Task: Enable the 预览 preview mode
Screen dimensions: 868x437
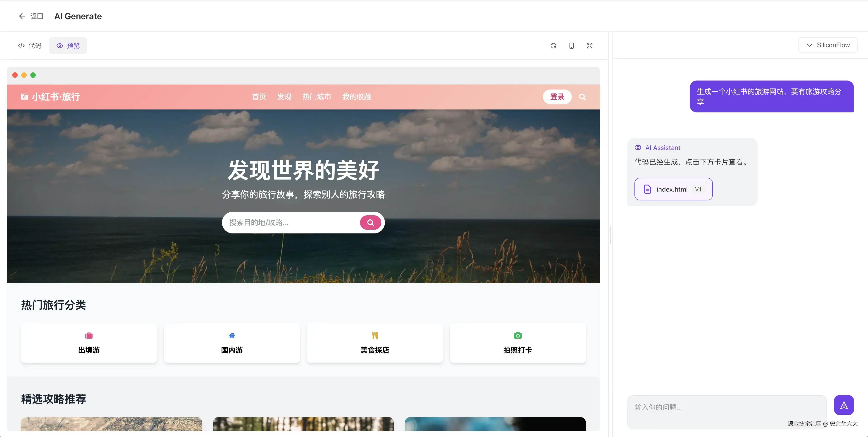Action: (x=68, y=45)
